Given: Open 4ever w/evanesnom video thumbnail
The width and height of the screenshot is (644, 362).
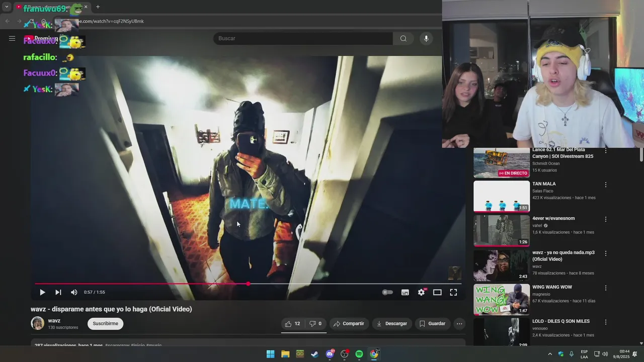Looking at the screenshot, I should tap(502, 231).
